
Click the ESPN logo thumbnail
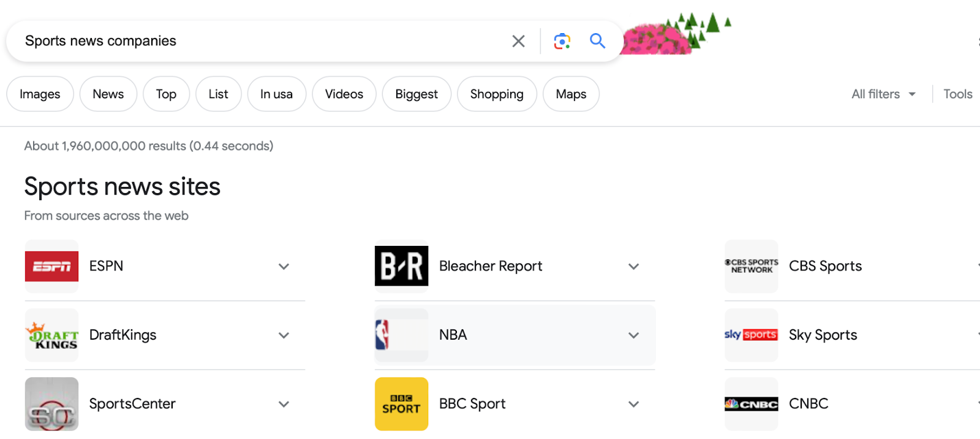point(51,266)
